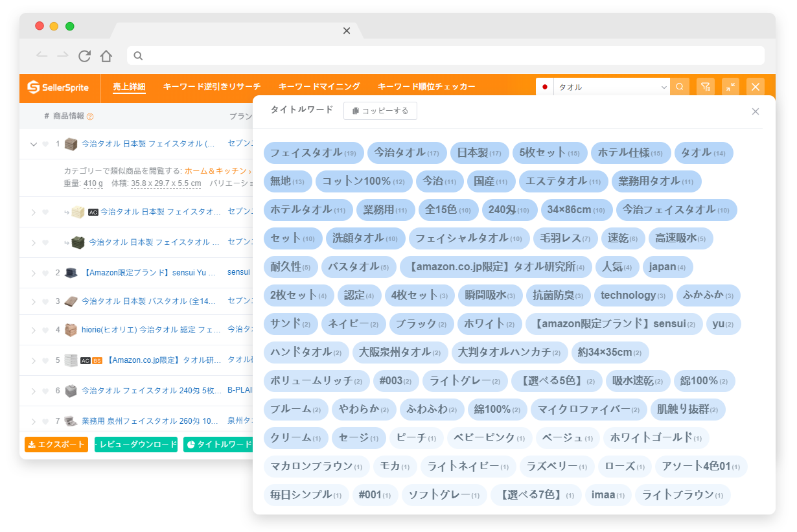
Task: Click the エクスポート export button
Action: [x=56, y=445]
